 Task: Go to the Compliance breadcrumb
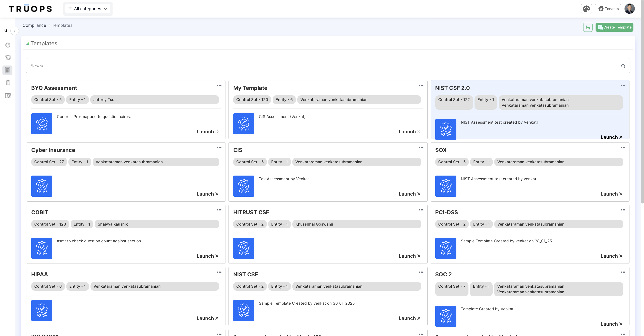[34, 25]
